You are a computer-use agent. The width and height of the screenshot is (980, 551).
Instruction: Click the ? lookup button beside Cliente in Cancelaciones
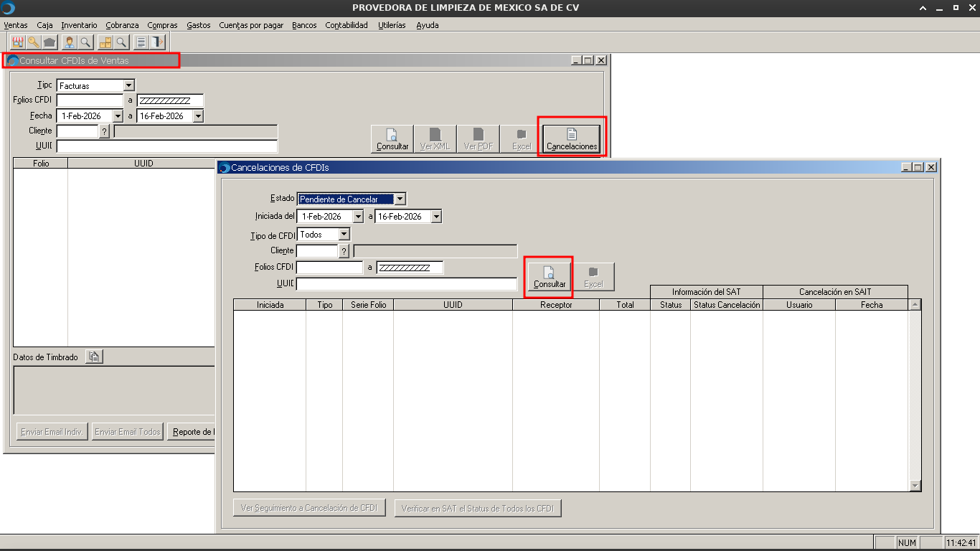pos(344,251)
